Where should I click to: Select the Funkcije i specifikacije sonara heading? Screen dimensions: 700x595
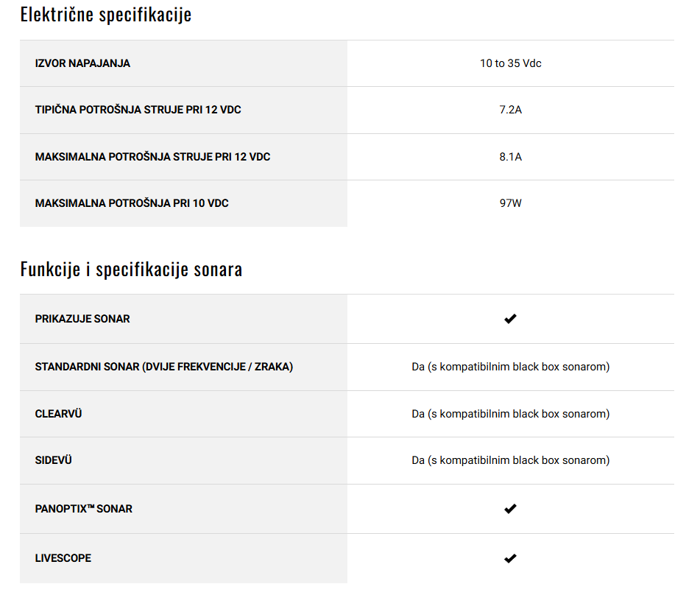(131, 270)
